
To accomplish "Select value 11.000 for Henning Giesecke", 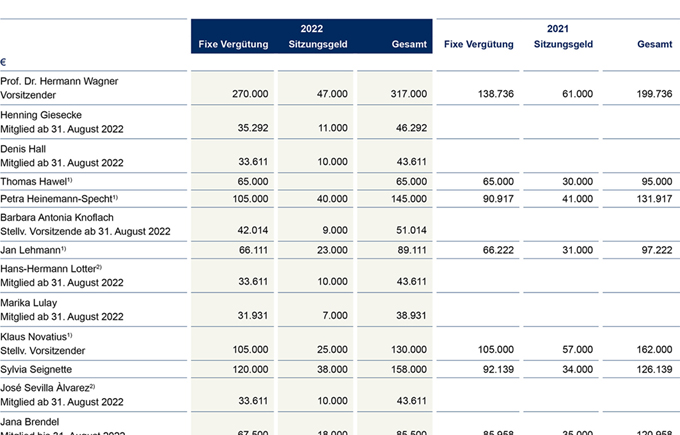I will pyautogui.click(x=333, y=128).
